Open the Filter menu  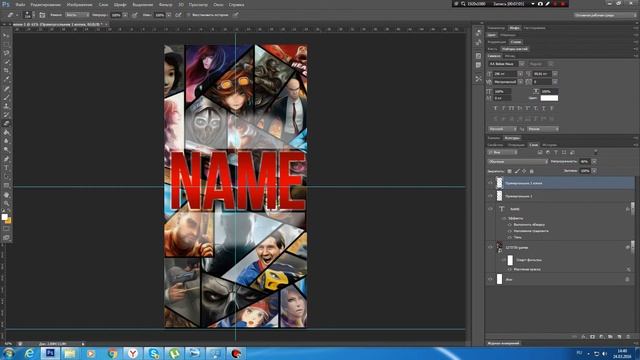(165, 4)
